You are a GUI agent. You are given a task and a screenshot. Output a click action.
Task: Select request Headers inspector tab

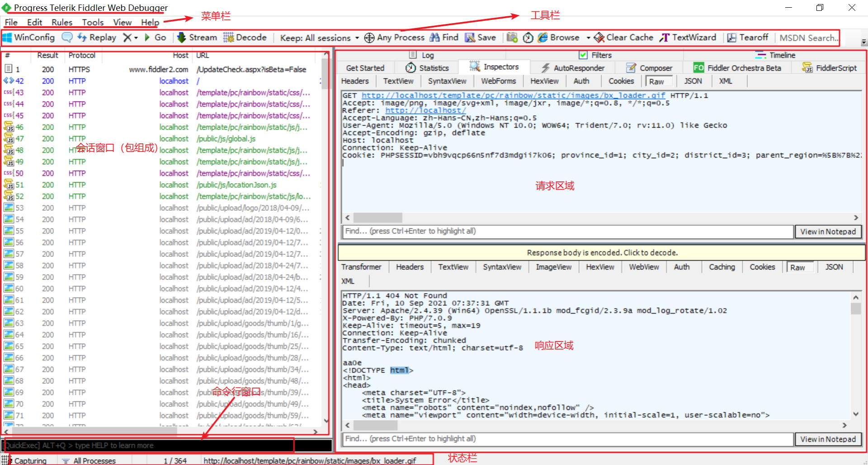point(355,81)
